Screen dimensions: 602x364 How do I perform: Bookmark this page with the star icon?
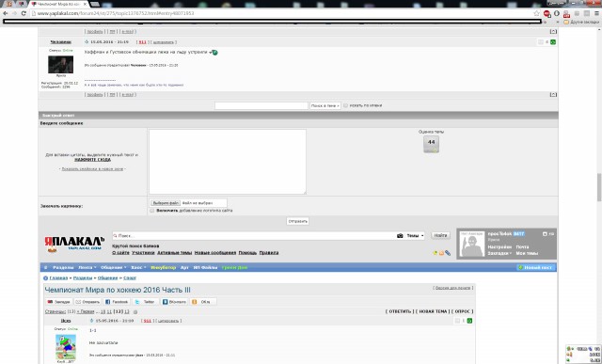tap(536, 13)
